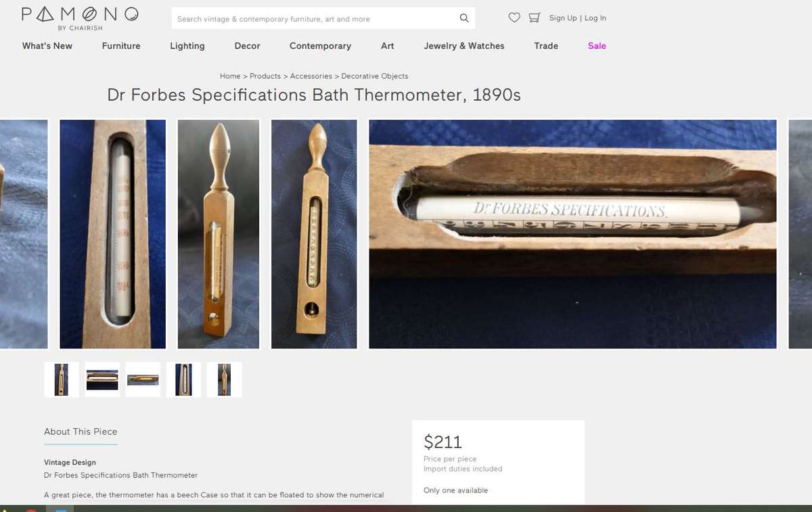This screenshot has width=812, height=512.
Task: Click the search magnifier icon
Action: [464, 18]
